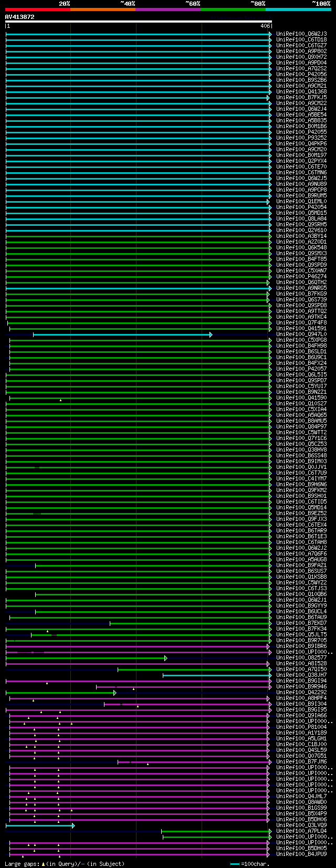The width and height of the screenshot is (336, 868).
Task: Select hit UniRef100_B4JPU9
Action: click(x=301, y=854)
